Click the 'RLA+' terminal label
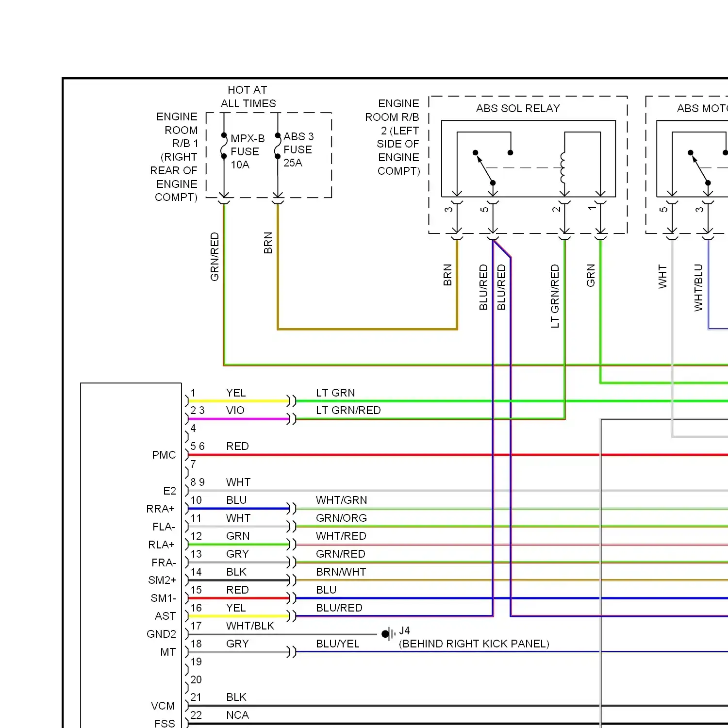Screen dimensions: 728x728 (x=162, y=545)
